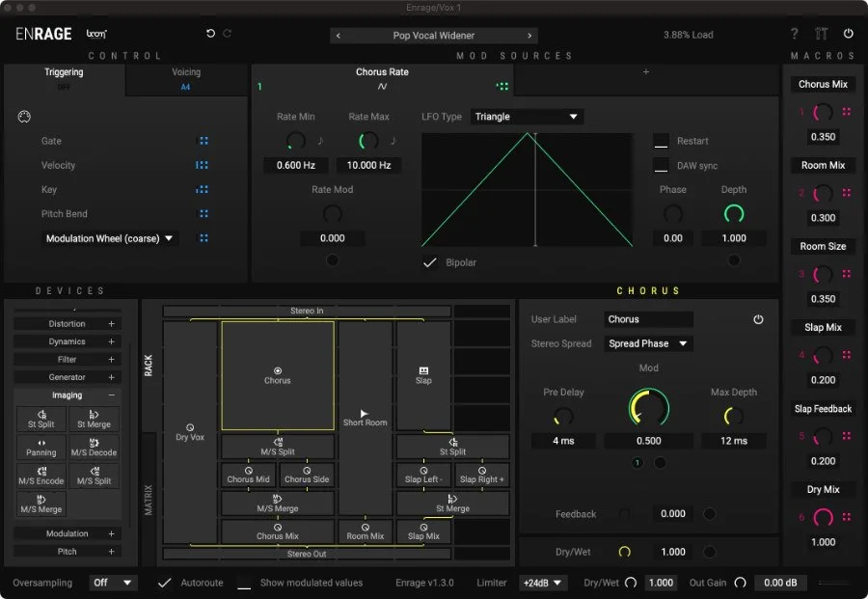Image resolution: width=868 pixels, height=599 pixels.
Task: Click the Slap Mix macro assign dots
Action: point(847,355)
